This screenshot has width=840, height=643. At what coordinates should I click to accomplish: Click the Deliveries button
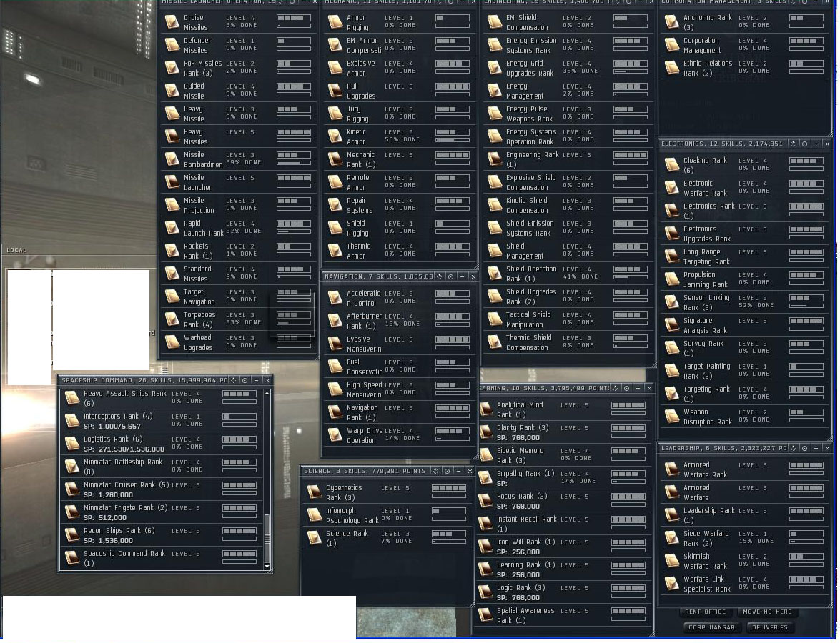tap(770, 627)
